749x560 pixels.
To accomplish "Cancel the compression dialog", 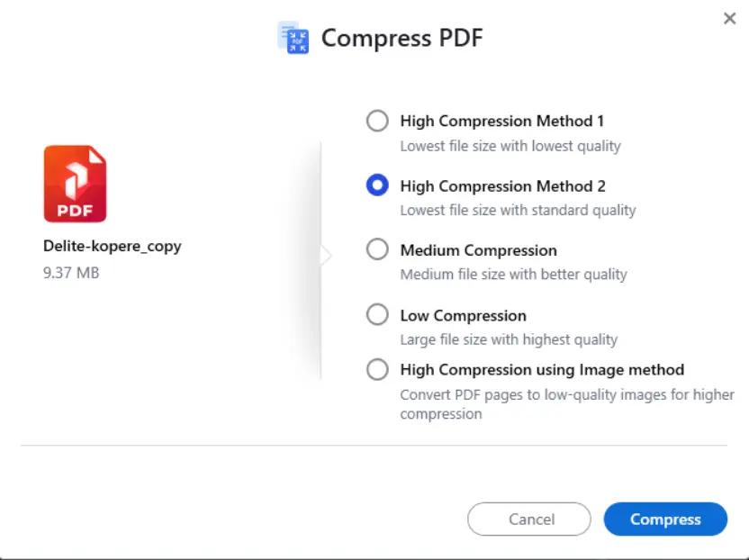I will 528,519.
